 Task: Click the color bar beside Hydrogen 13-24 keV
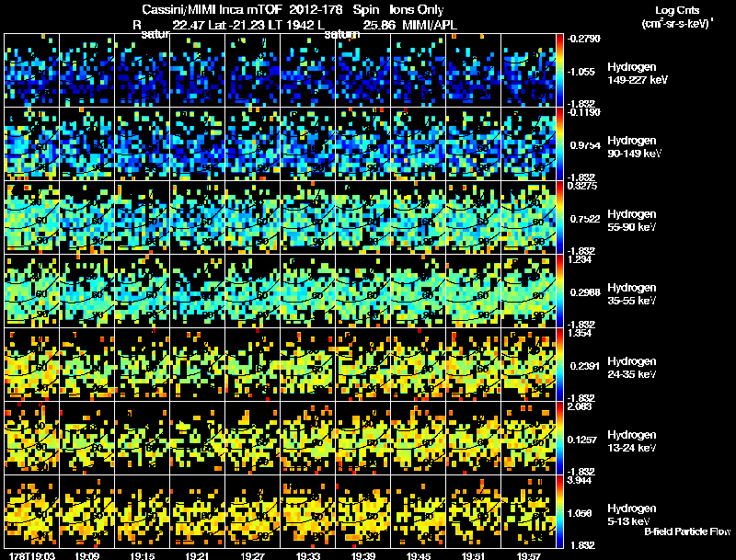[559, 439]
